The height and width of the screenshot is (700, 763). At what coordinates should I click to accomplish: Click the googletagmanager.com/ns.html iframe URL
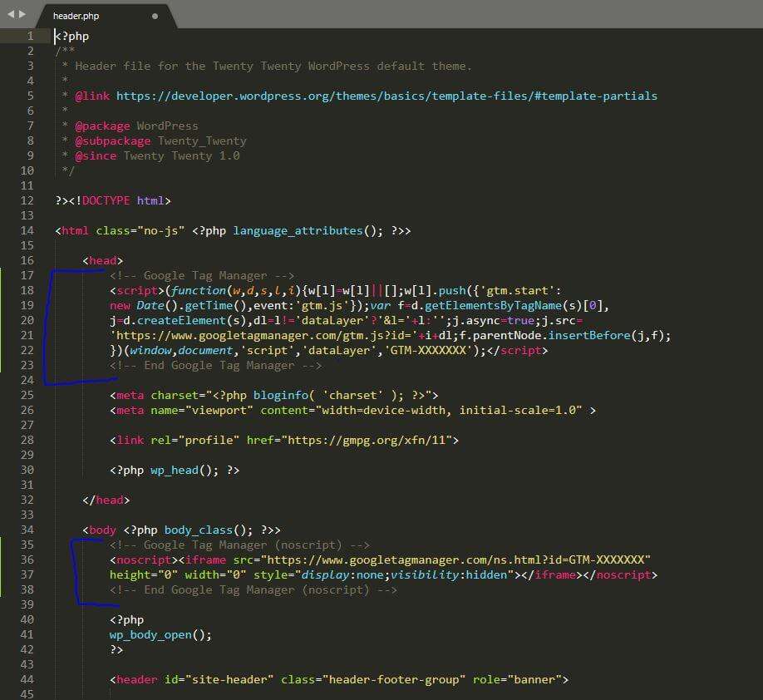pyautogui.click(x=455, y=560)
